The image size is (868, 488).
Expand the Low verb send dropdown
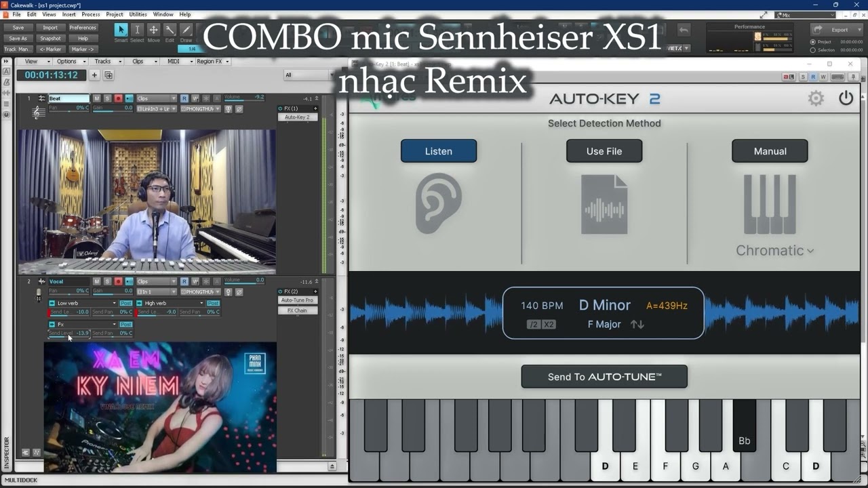(x=113, y=303)
